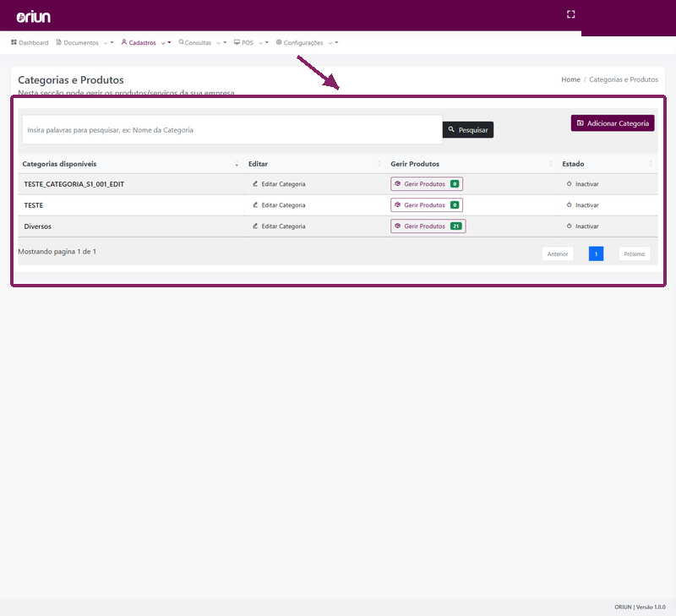Screen dimensions: 676x616
Task: Open the Cadastros menu
Action: coord(139,43)
